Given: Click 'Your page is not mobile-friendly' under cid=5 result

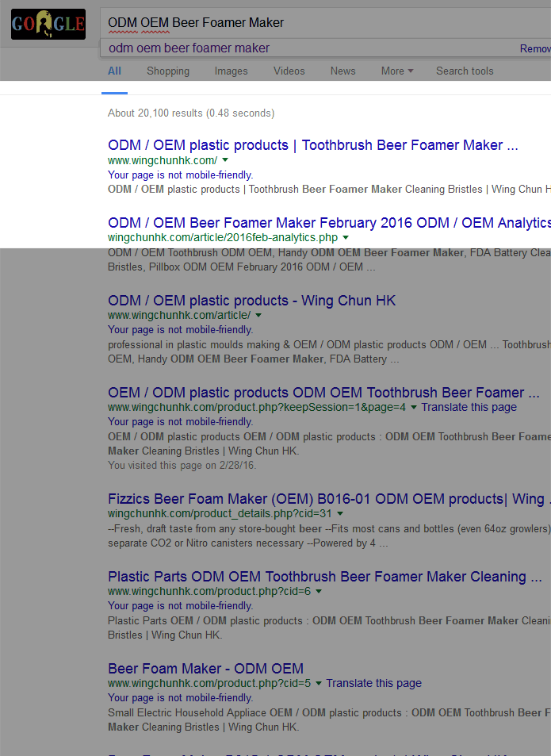Looking at the screenshot, I should click(180, 698).
